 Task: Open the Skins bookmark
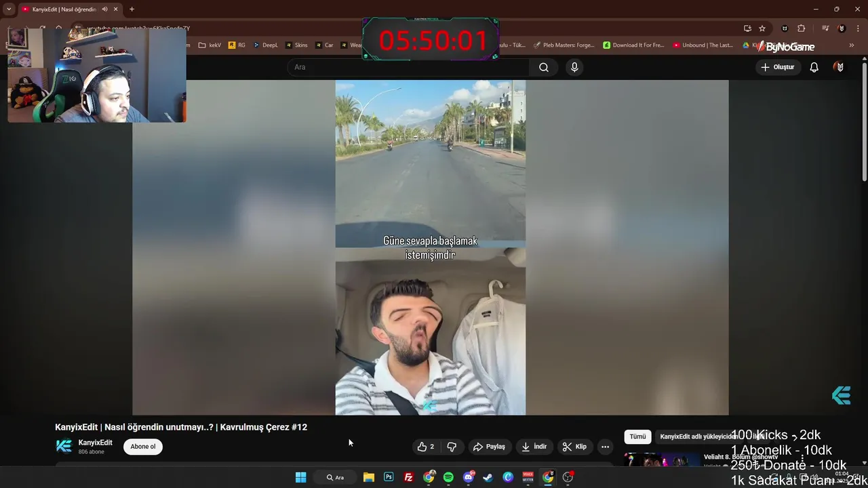(x=296, y=45)
